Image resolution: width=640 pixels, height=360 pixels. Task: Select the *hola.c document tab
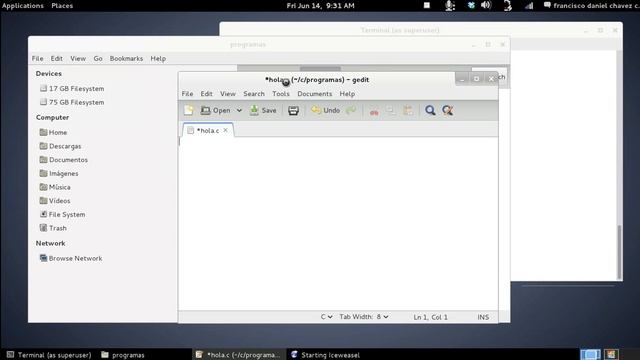click(208, 130)
